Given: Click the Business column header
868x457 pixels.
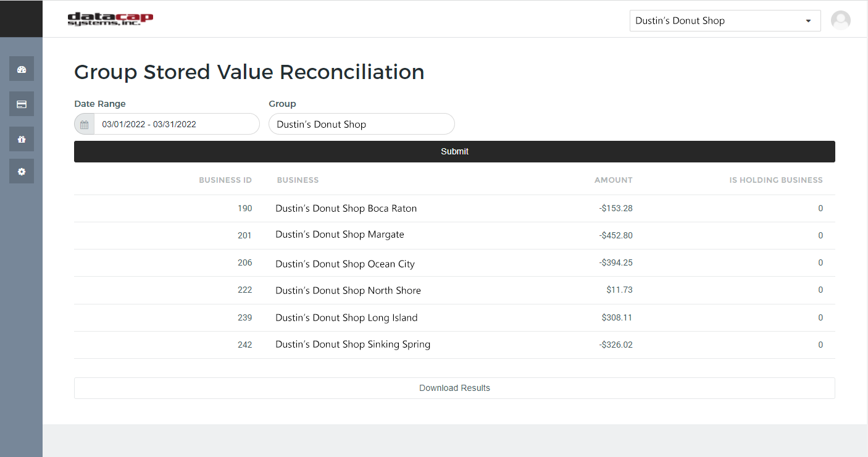Looking at the screenshot, I should [x=298, y=180].
